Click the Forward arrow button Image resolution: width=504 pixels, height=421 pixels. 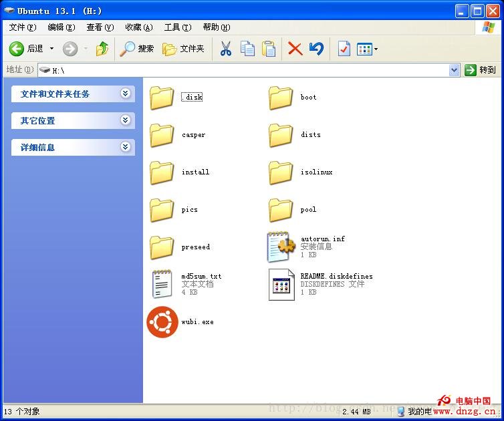[70, 49]
